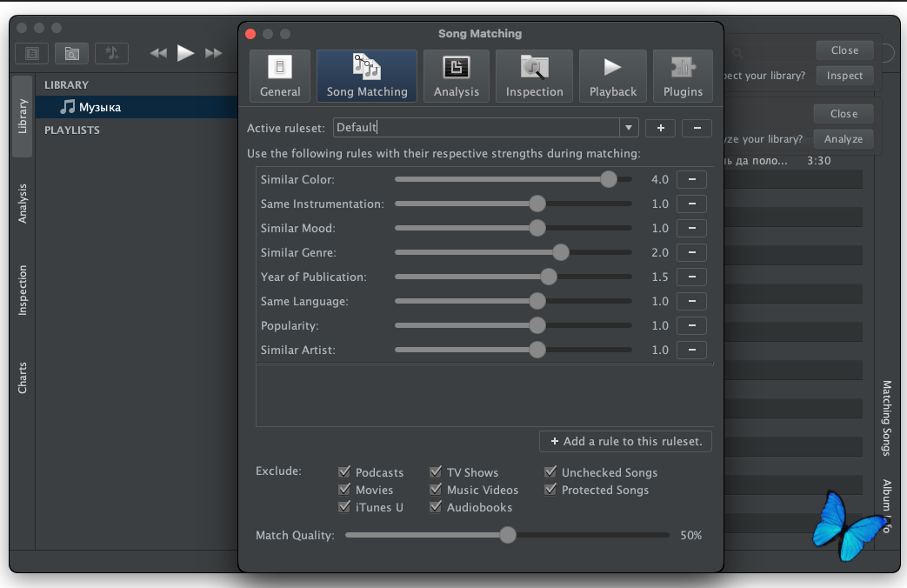Click the Analyze button

[843, 139]
